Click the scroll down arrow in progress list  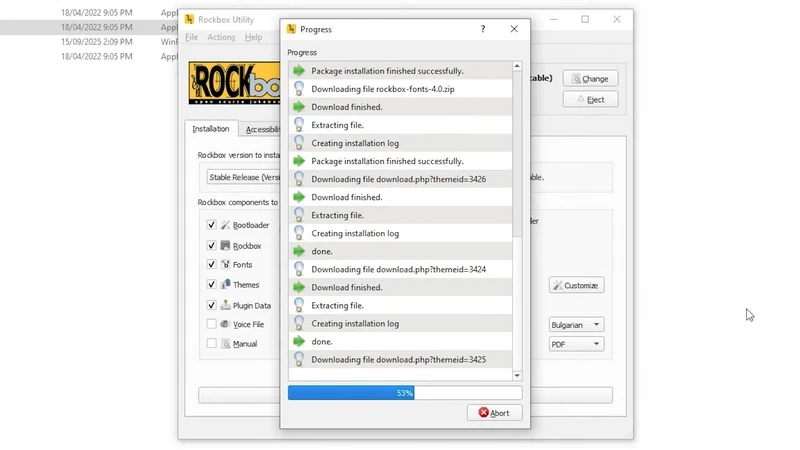517,376
